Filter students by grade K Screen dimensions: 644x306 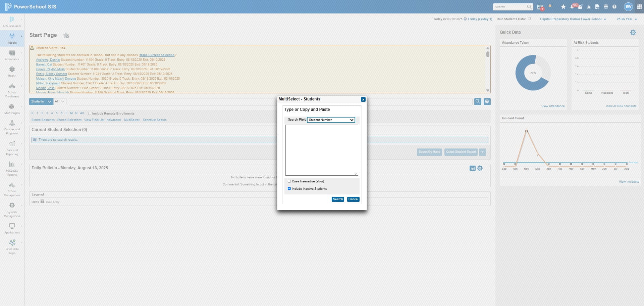[33, 113]
